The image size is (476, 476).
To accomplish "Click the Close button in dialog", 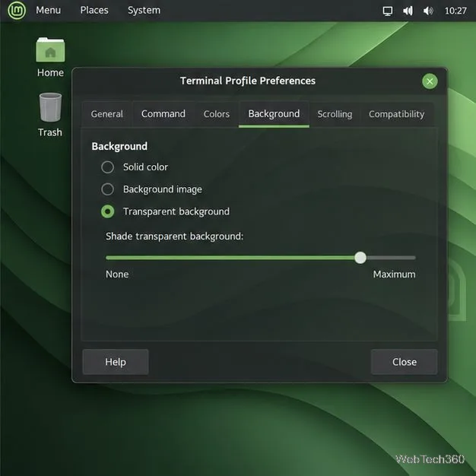I will (x=404, y=362).
